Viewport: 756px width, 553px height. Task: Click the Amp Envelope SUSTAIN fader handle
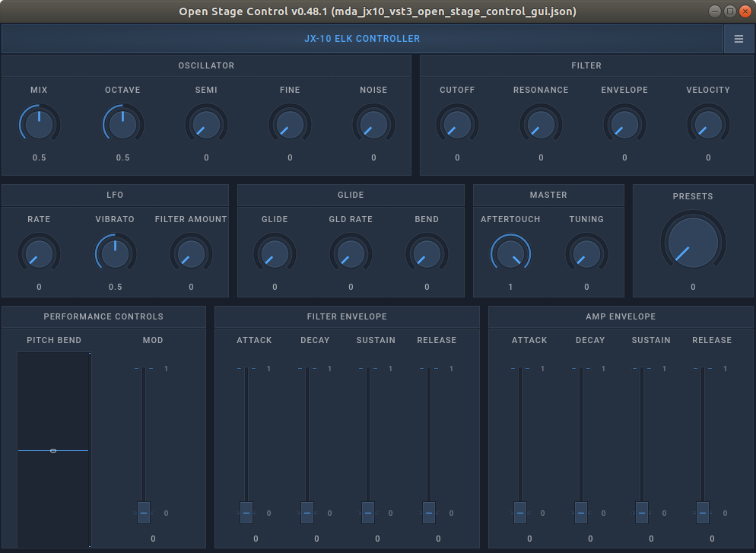(x=642, y=513)
